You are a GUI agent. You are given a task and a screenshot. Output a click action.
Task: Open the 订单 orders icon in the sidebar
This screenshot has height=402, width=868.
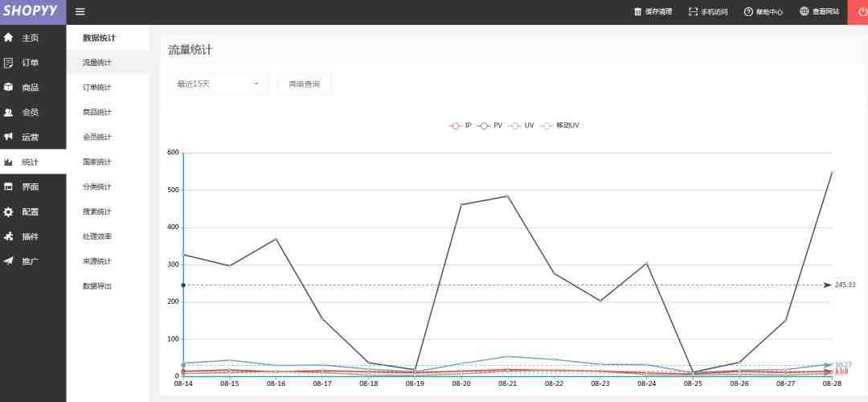[8, 63]
